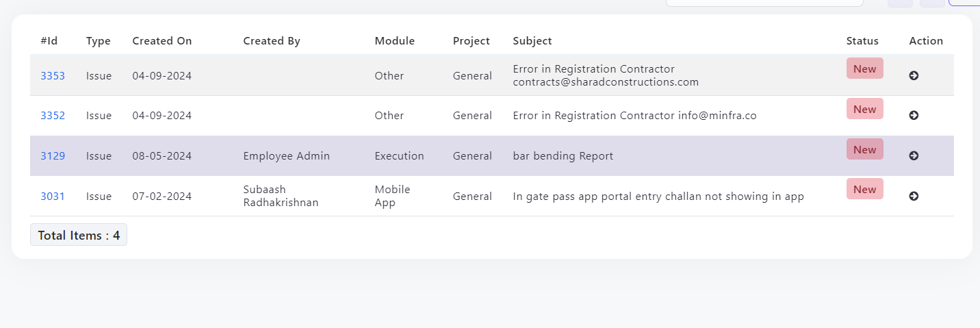Click New status badge on row 3353
The image size is (980, 328).
(x=864, y=68)
